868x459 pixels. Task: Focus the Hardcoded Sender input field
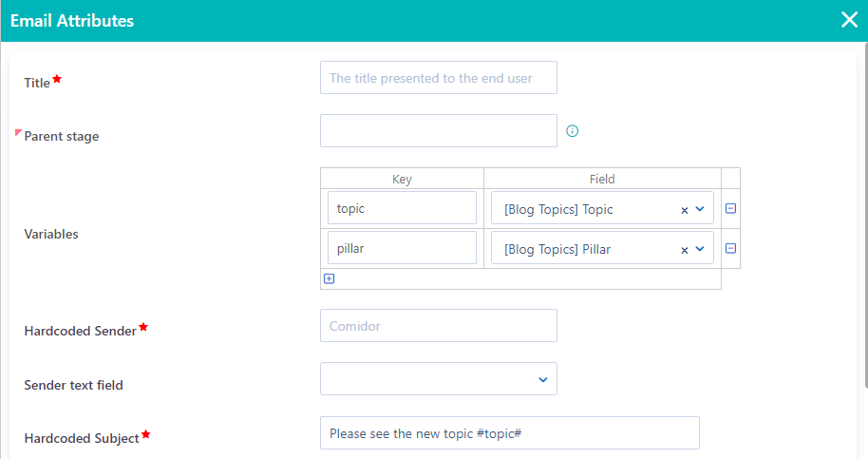(x=439, y=326)
